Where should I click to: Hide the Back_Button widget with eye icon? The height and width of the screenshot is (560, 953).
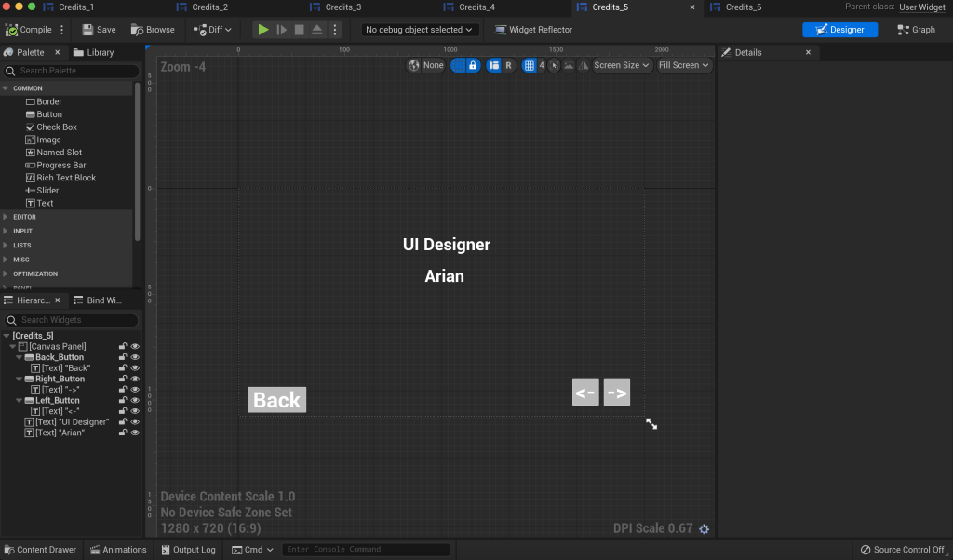point(135,357)
